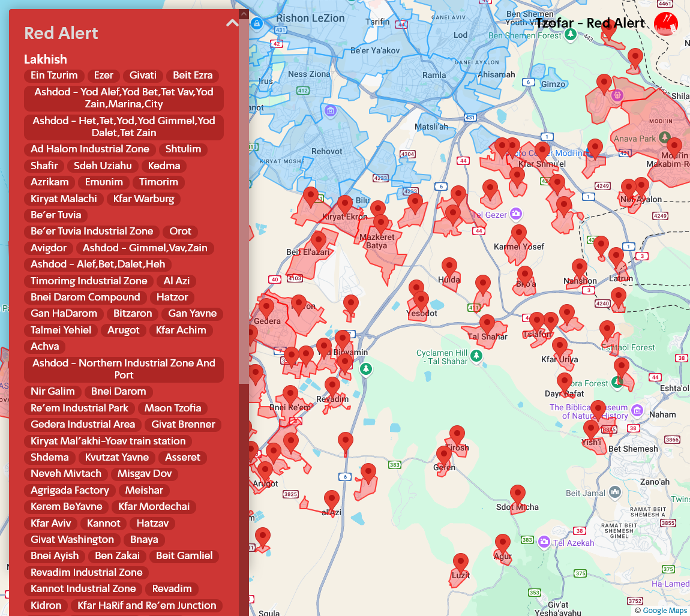Select the Givat Washington location tag
This screenshot has width=690, height=616.
point(72,539)
